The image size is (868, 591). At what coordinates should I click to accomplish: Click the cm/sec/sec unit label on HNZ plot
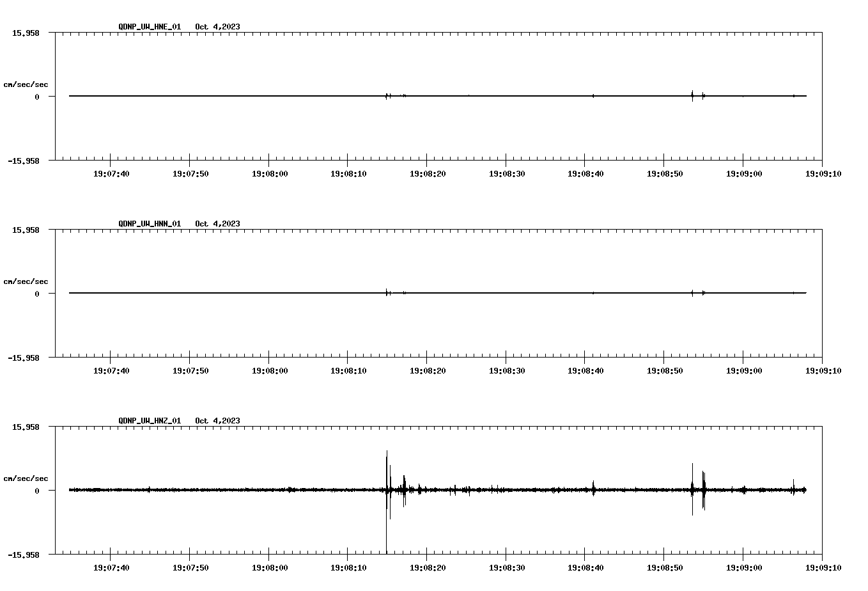pos(26,478)
